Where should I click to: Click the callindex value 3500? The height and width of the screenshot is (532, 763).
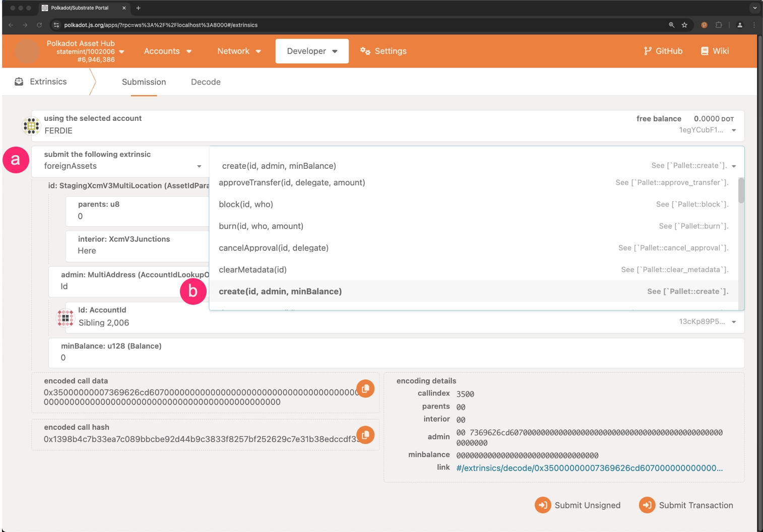(465, 394)
